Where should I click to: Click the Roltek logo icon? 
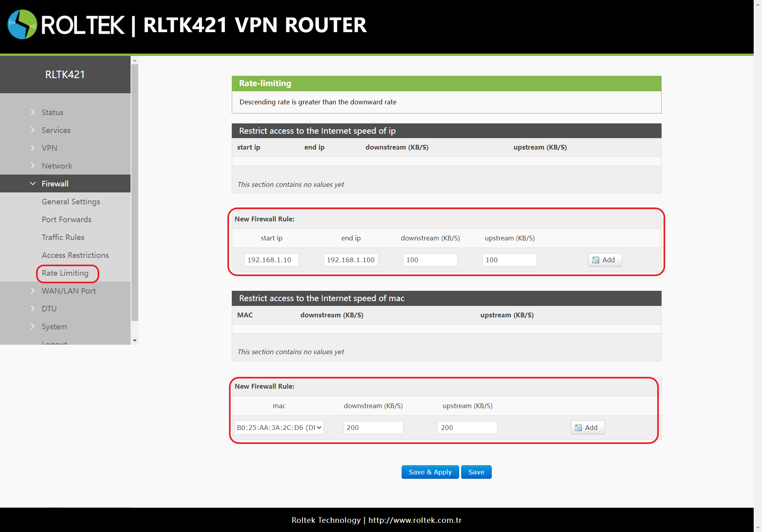pos(22,25)
